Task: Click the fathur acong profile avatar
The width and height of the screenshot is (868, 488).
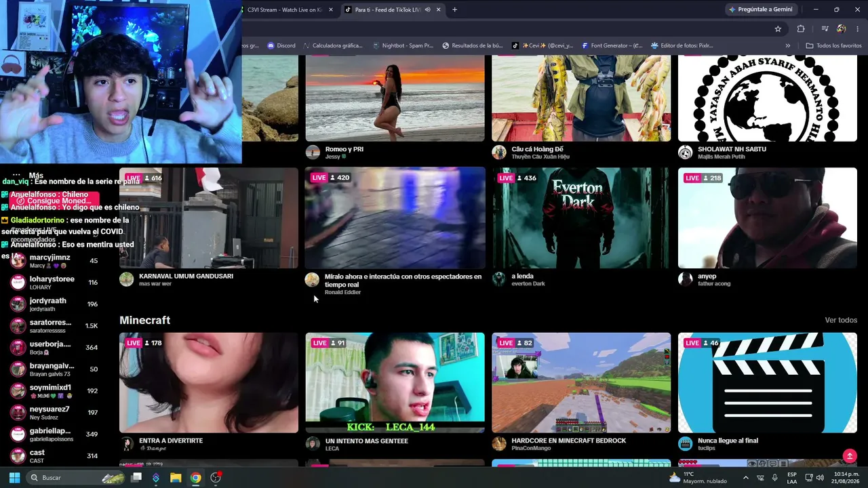Action: click(x=686, y=280)
